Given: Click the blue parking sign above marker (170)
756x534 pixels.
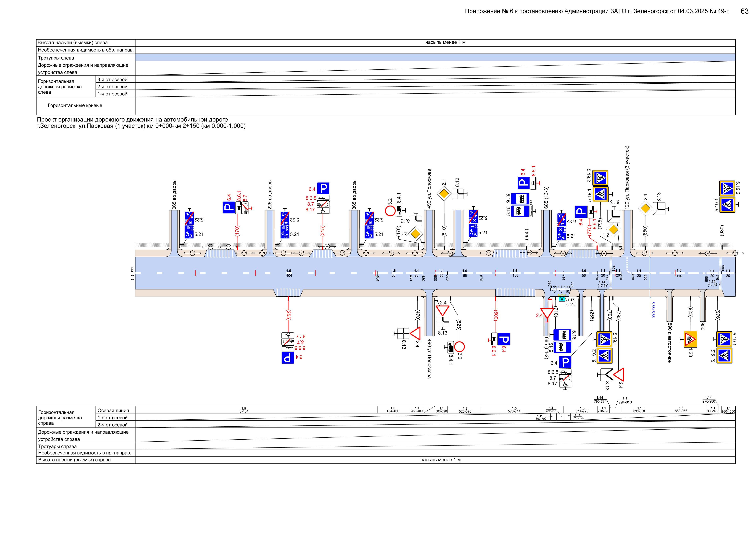Looking at the screenshot, I should pos(229,208).
